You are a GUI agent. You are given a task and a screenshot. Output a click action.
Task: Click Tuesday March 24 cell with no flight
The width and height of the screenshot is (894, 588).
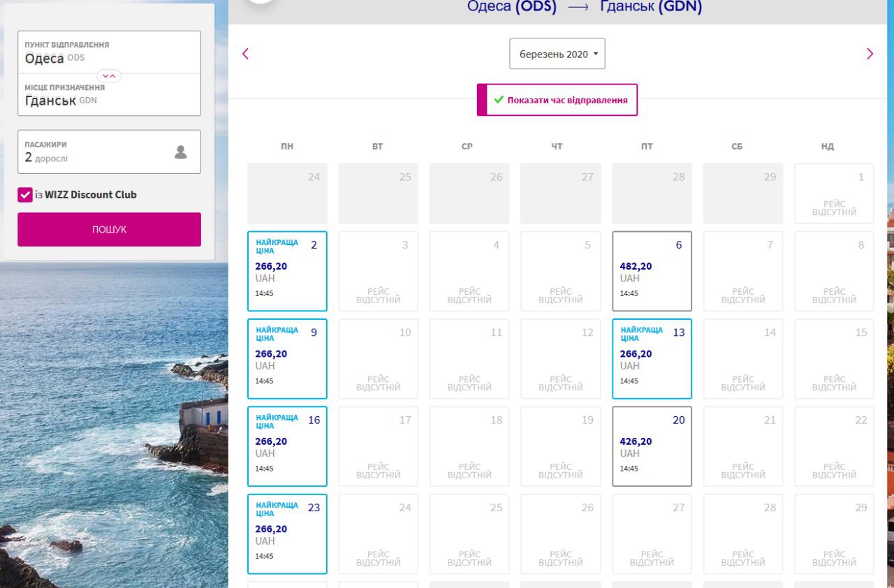point(379,534)
